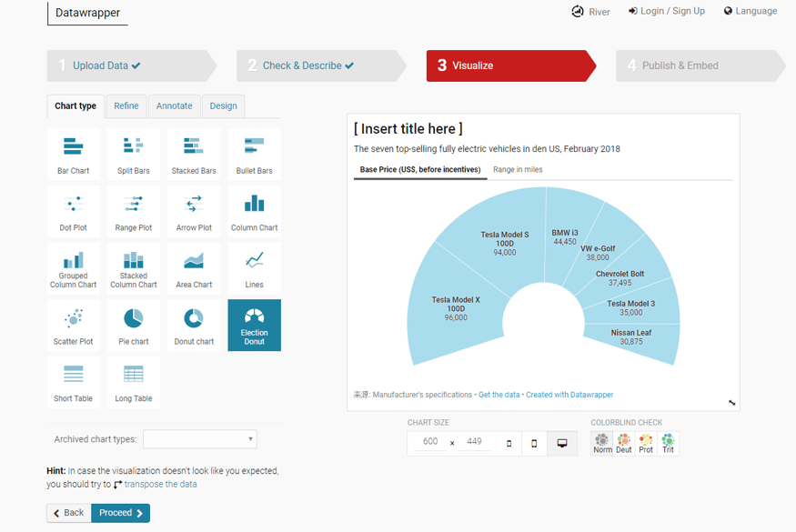Choose the Range Plot chart type

[134, 211]
